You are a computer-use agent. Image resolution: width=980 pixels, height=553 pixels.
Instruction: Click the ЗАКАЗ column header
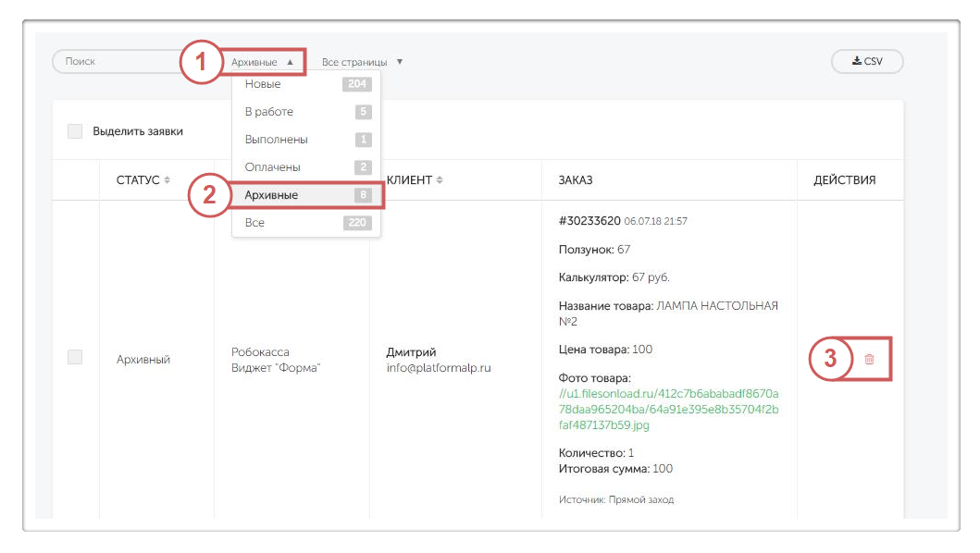[576, 180]
